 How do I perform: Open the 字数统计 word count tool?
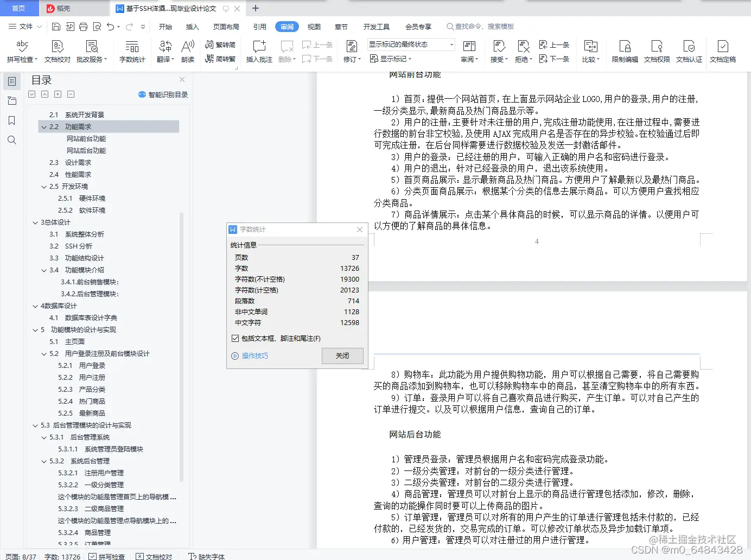coord(133,52)
